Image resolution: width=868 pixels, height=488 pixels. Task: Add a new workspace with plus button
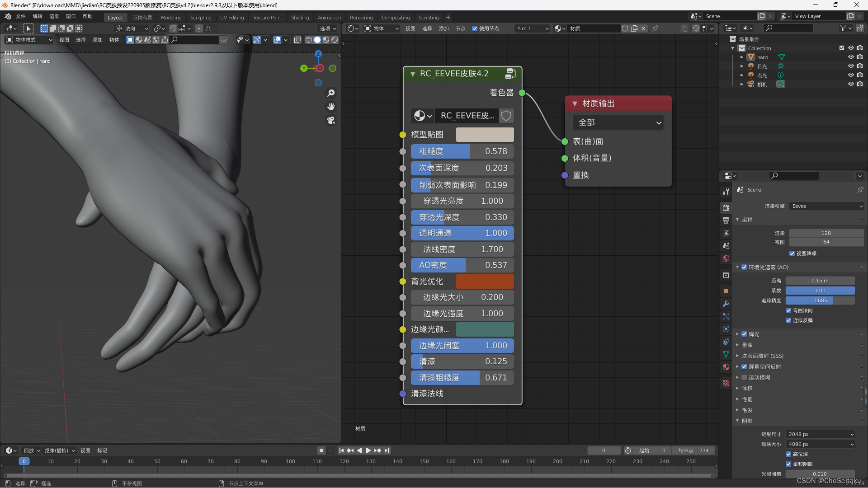pos(448,18)
